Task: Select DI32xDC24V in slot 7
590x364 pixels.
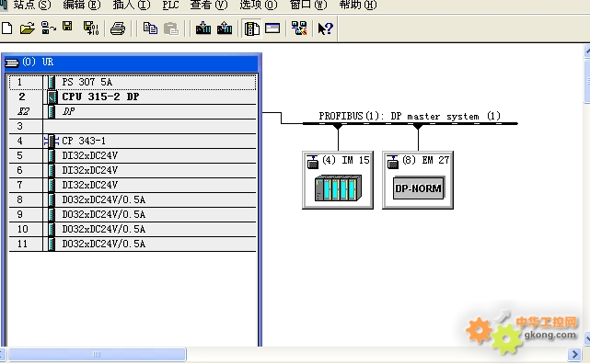Action: pyautogui.click(x=133, y=185)
